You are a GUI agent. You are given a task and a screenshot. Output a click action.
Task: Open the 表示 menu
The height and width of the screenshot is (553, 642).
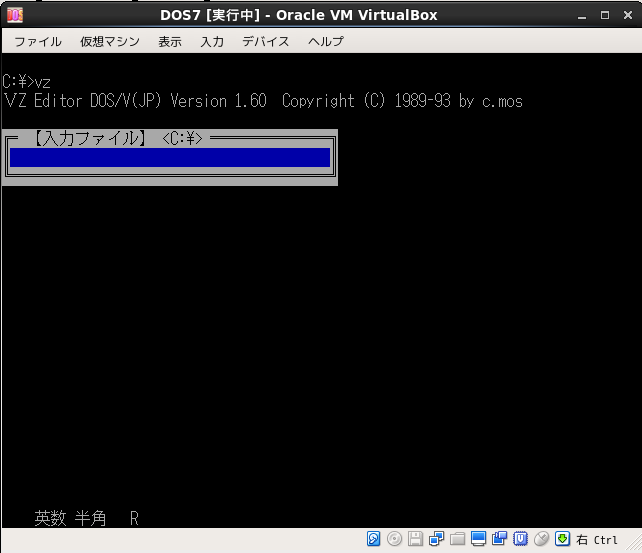click(x=170, y=41)
